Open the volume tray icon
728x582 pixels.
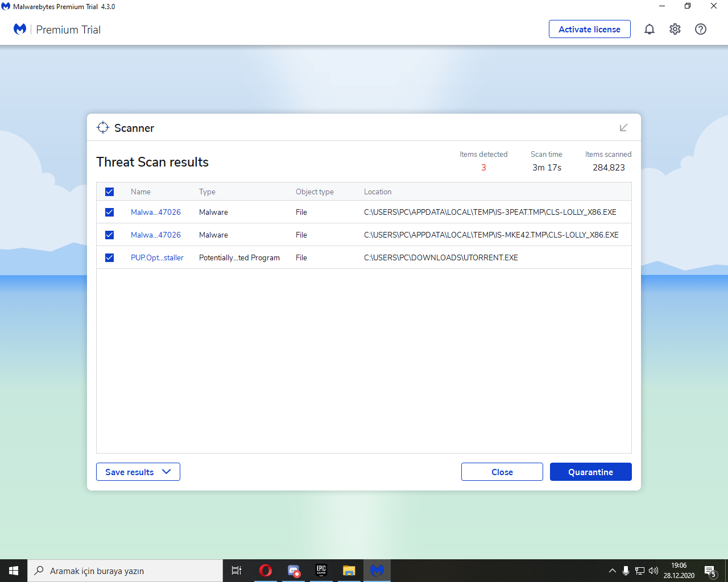tap(653, 571)
